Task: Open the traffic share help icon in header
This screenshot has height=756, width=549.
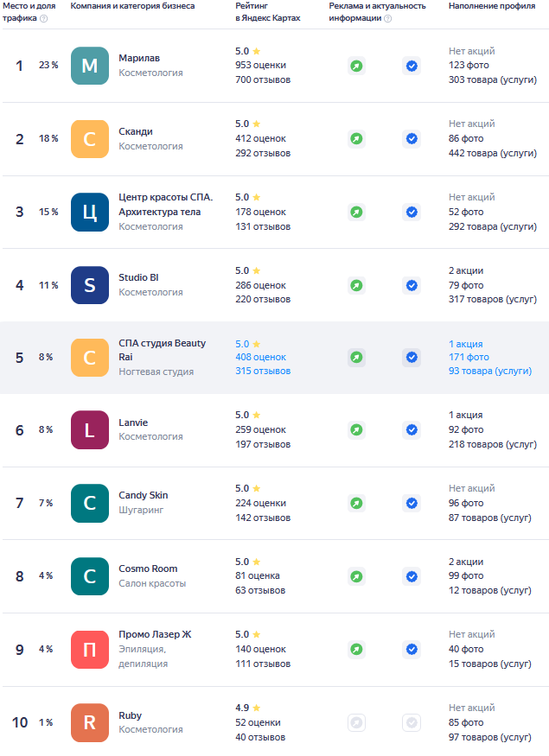Action: 44,18
